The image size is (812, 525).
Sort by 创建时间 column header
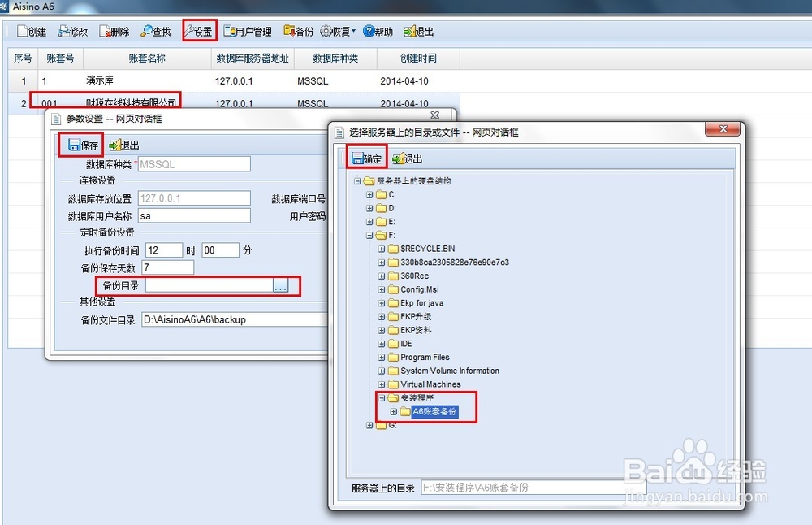click(x=418, y=58)
